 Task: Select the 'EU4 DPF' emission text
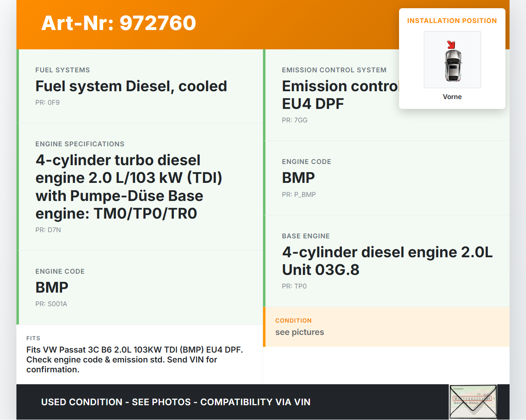point(313,104)
